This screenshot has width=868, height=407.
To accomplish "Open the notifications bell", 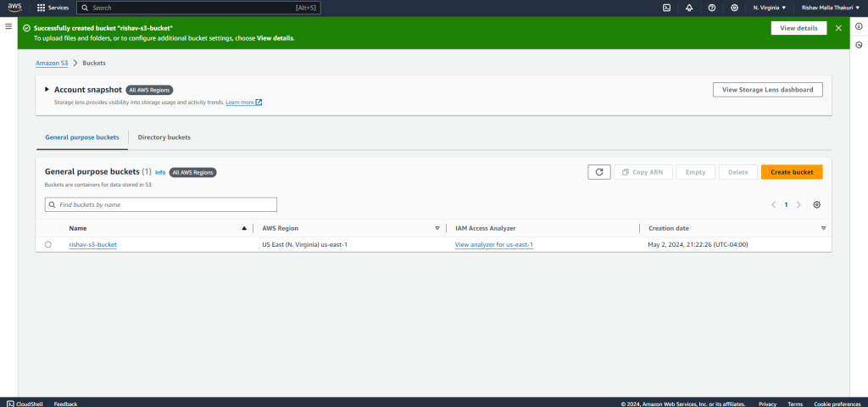I will pos(689,8).
